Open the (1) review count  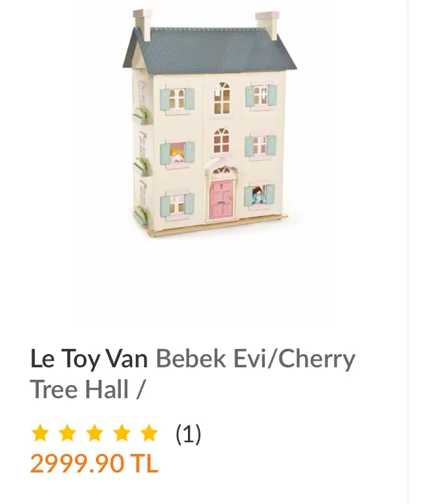coord(189,434)
